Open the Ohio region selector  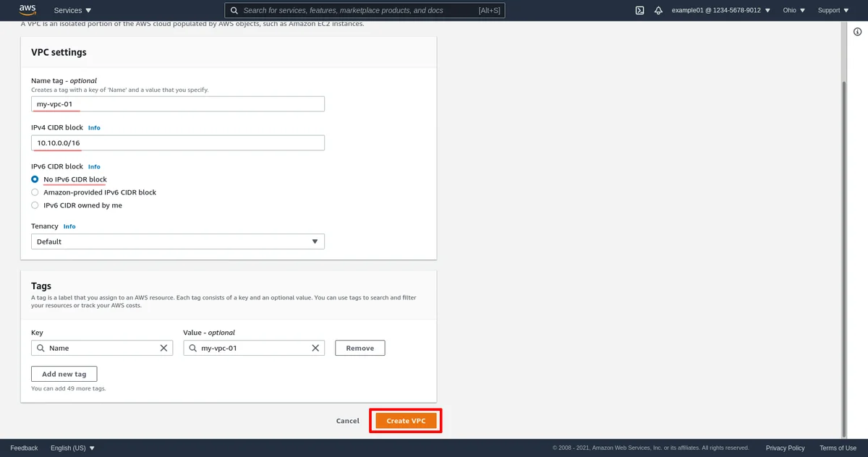tap(792, 10)
